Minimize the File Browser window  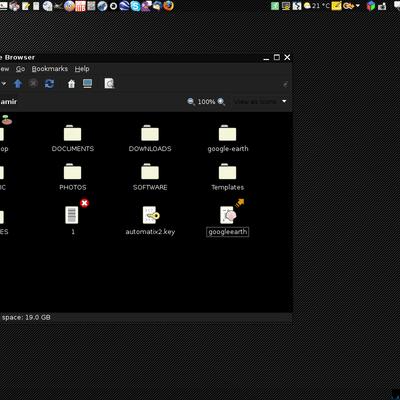tap(266, 58)
